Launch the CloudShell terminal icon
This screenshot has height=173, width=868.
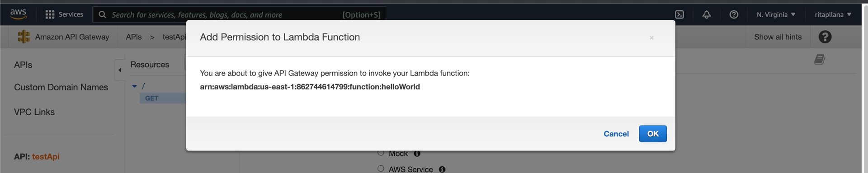679,14
